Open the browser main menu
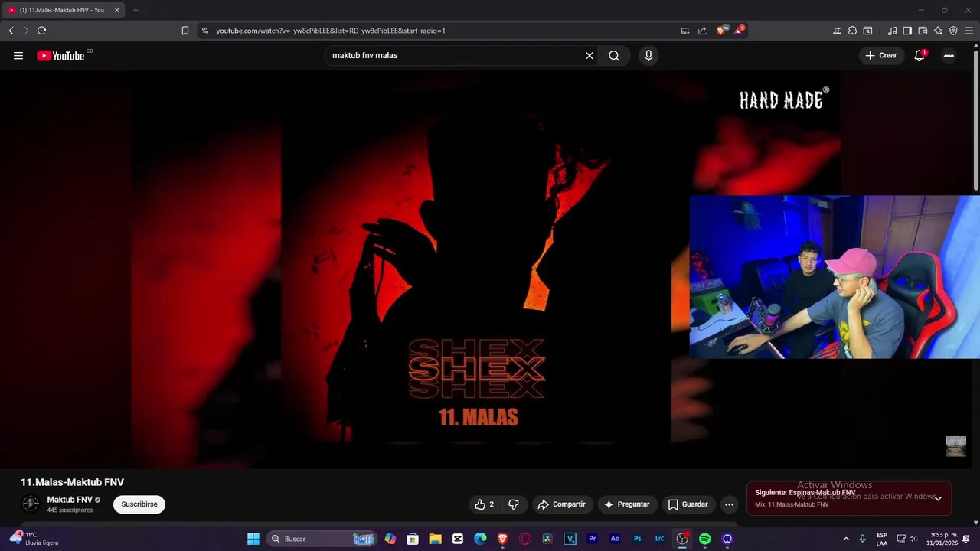 coord(969,31)
